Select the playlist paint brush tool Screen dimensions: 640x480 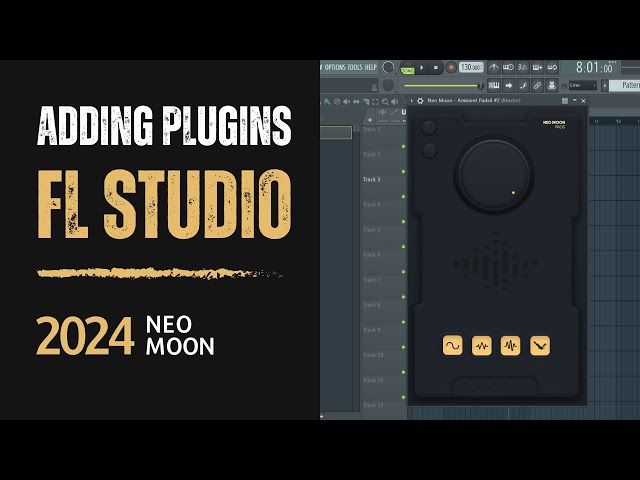click(327, 101)
